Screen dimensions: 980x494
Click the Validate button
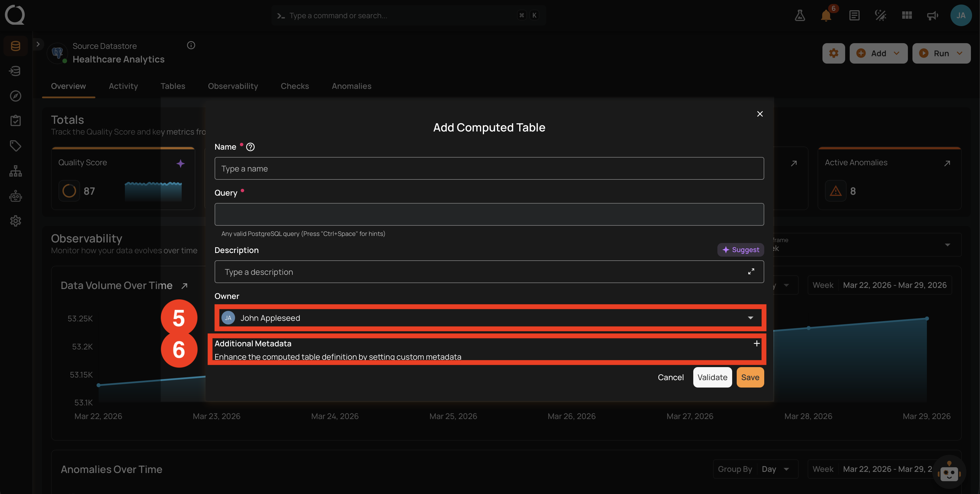pos(712,377)
